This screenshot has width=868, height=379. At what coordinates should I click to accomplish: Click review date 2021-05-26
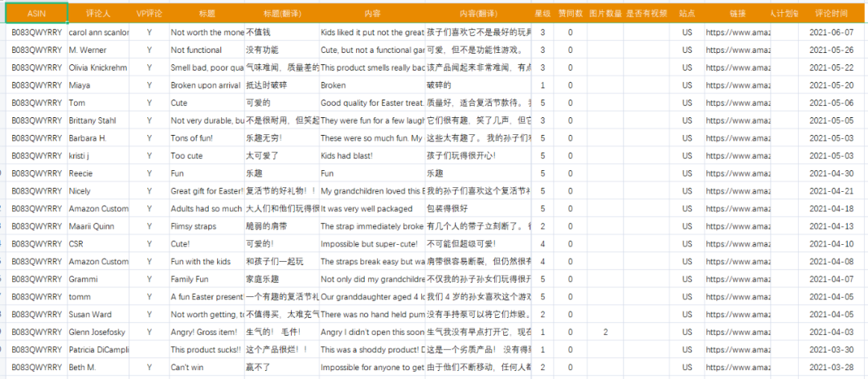pos(831,50)
